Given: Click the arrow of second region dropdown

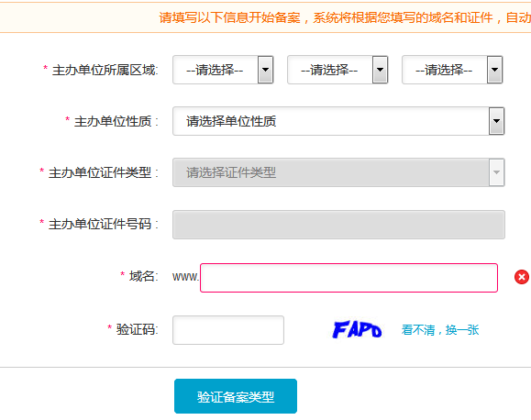Looking at the screenshot, I should tap(380, 70).
